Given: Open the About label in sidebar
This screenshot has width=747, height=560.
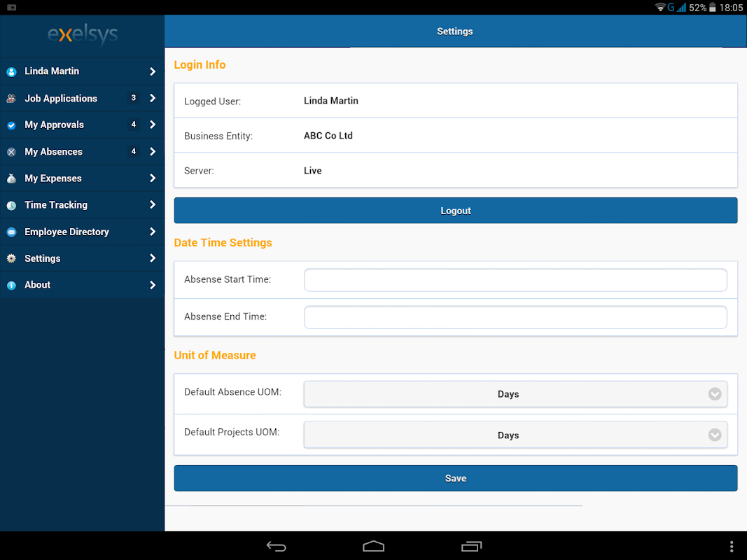Looking at the screenshot, I should tap(37, 285).
